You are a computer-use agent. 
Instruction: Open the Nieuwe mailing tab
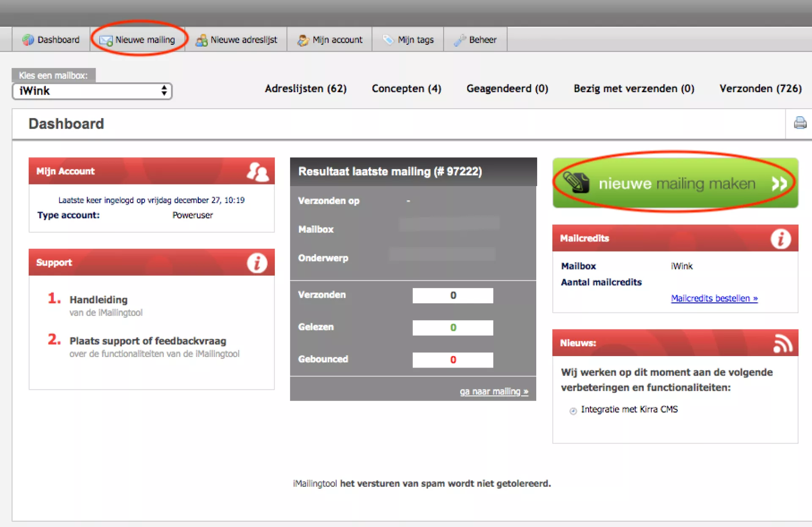(x=137, y=40)
